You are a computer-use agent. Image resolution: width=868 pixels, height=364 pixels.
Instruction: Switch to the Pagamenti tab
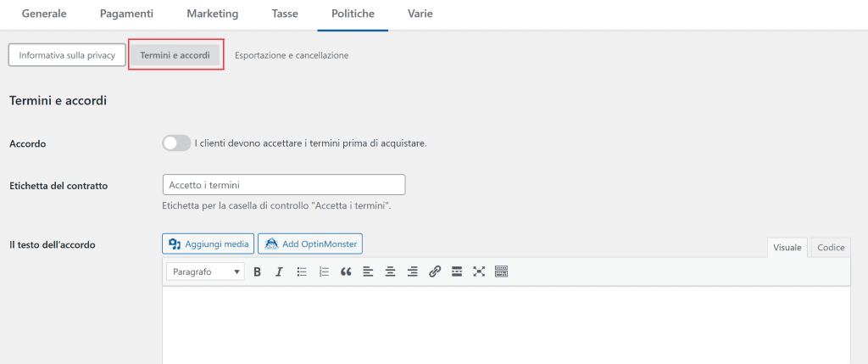pos(126,14)
